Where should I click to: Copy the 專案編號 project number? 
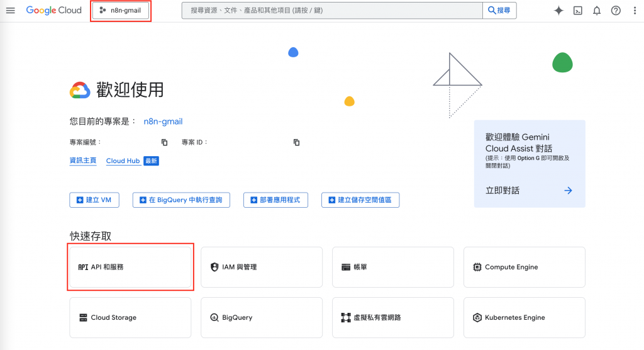pos(164,142)
